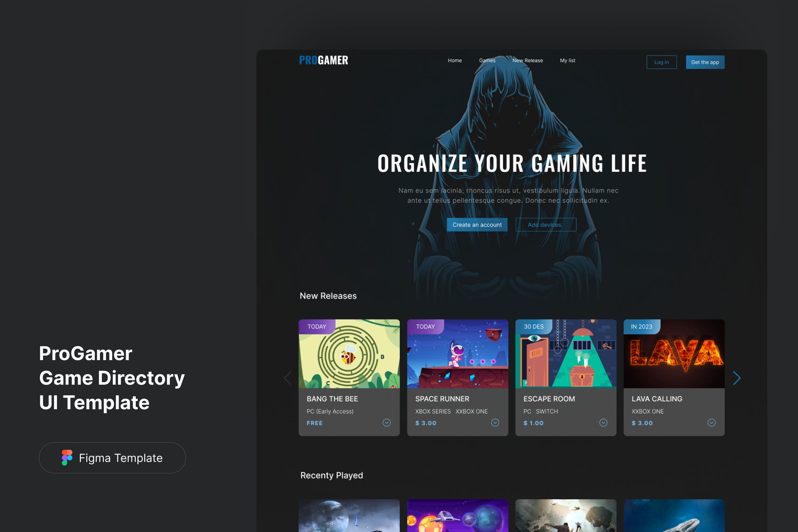798x532 pixels.
Task: Toggle the Log in button state
Action: pos(662,62)
